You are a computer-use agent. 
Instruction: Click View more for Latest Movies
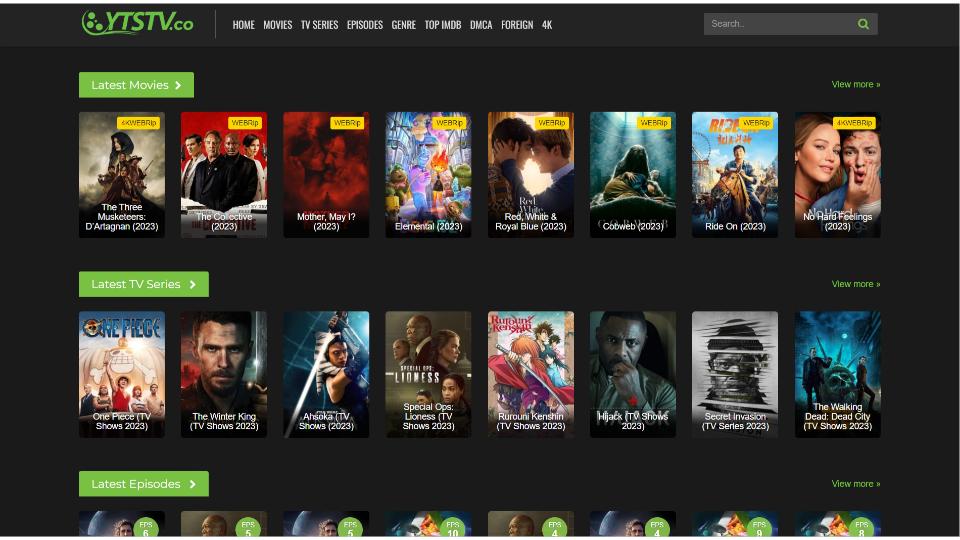click(855, 84)
